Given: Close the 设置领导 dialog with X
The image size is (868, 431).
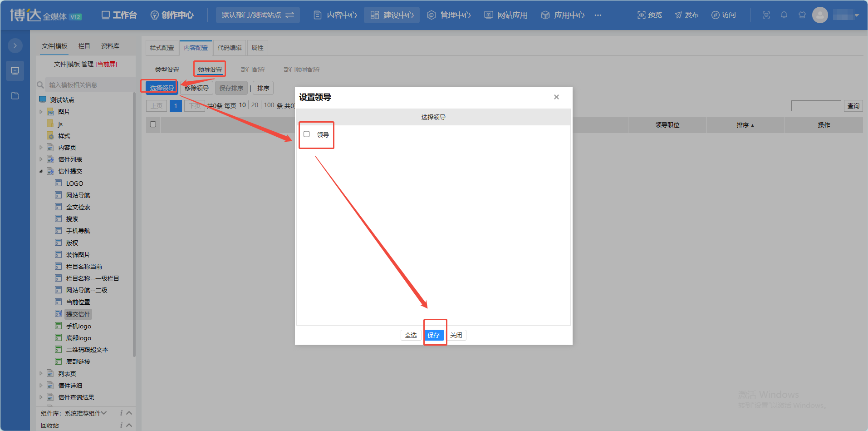Looking at the screenshot, I should pos(556,97).
